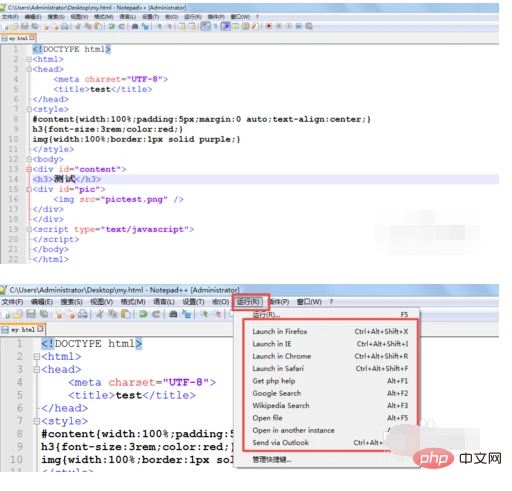Screen dimensions: 512x491
Task: Choose Launch in Safari menu entry
Action: point(330,368)
